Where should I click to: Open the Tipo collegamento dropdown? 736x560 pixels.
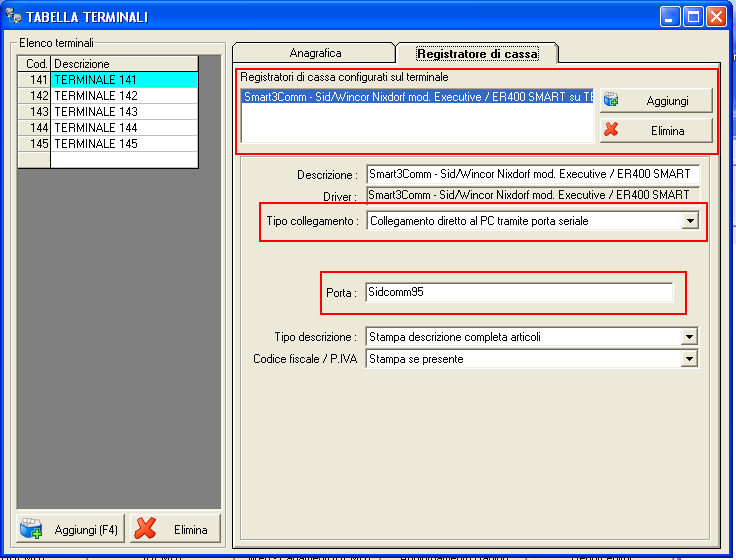click(690, 221)
